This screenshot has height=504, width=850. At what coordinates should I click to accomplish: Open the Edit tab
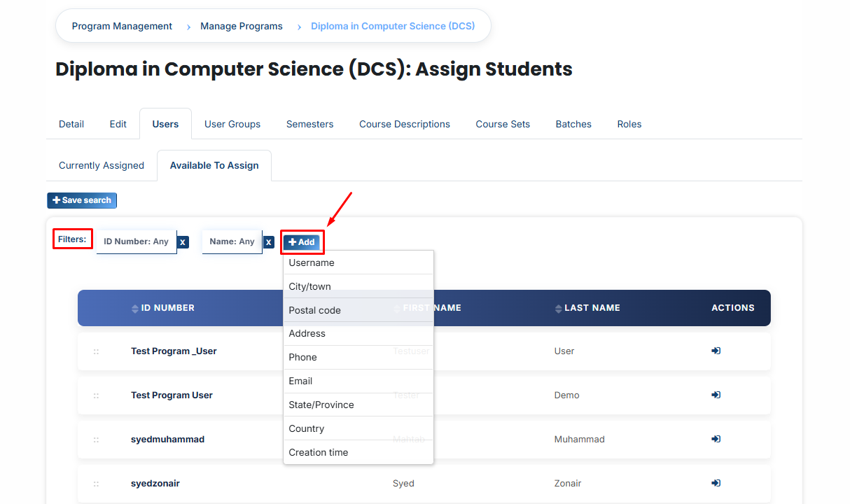coord(118,124)
